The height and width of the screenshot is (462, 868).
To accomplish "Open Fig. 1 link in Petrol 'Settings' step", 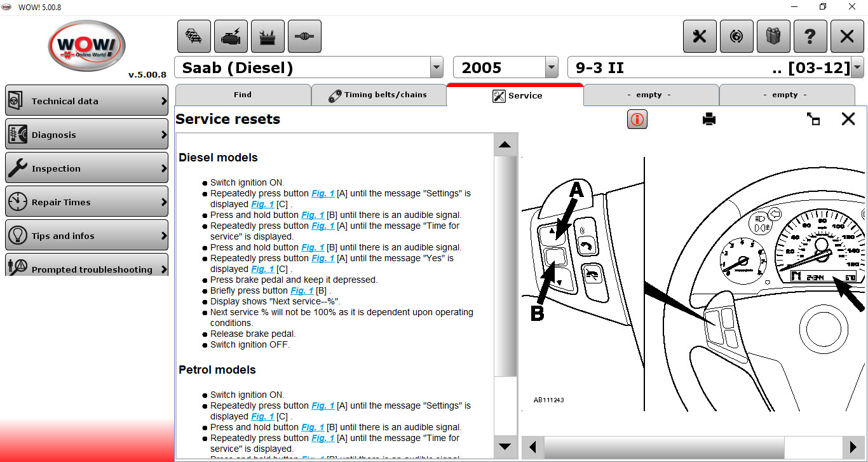I will 323,405.
